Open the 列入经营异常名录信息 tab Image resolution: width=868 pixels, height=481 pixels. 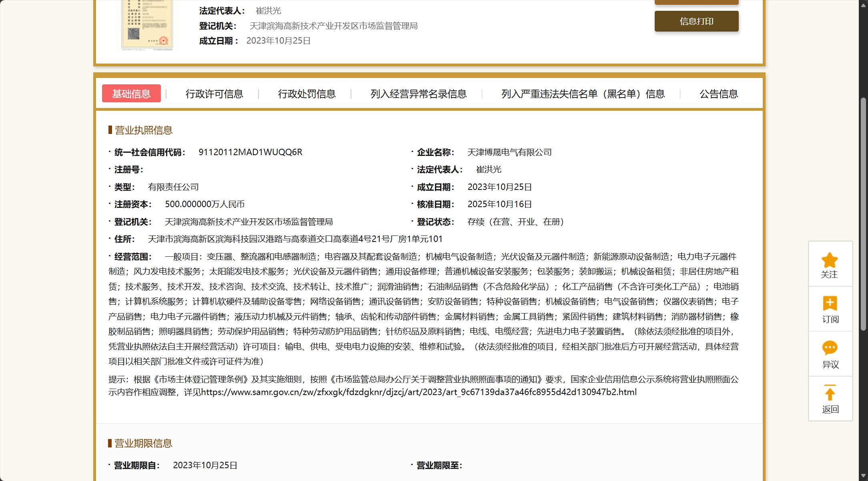coord(418,94)
